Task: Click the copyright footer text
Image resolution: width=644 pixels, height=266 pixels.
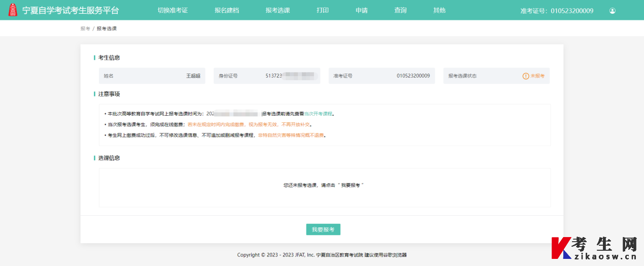Action: (322, 255)
